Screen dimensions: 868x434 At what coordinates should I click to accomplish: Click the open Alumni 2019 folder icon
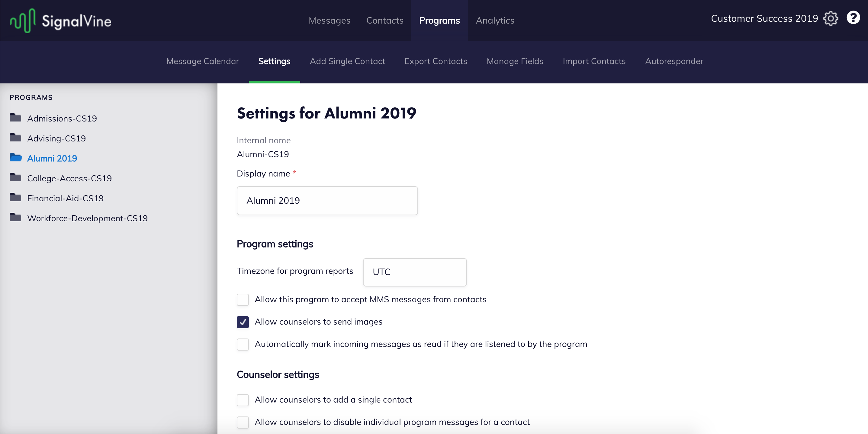[16, 157]
